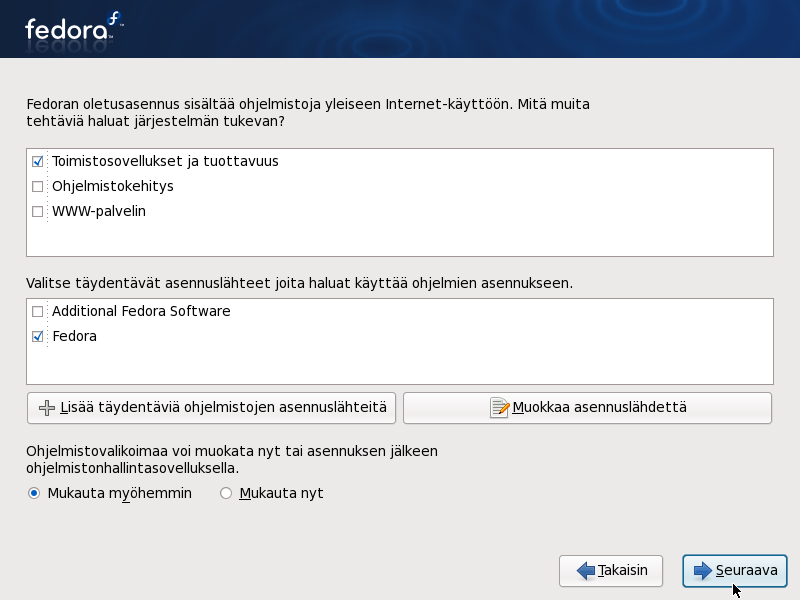The image size is (800, 600).
Task: Uncheck Toimistosovellukset ja tuottavuus checkbox
Action: [x=38, y=161]
